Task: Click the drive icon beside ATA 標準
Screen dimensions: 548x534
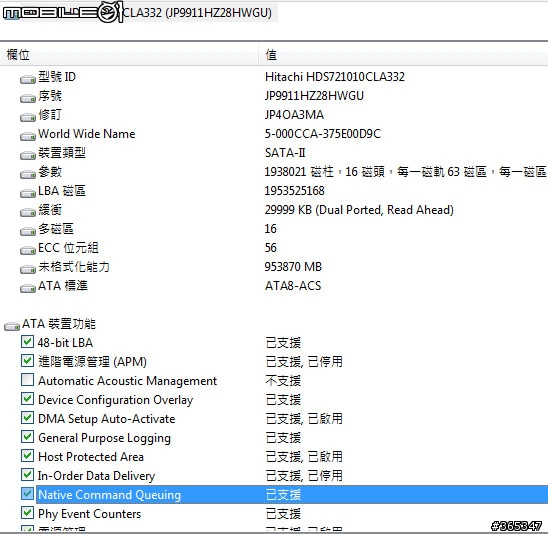Action: [x=28, y=288]
